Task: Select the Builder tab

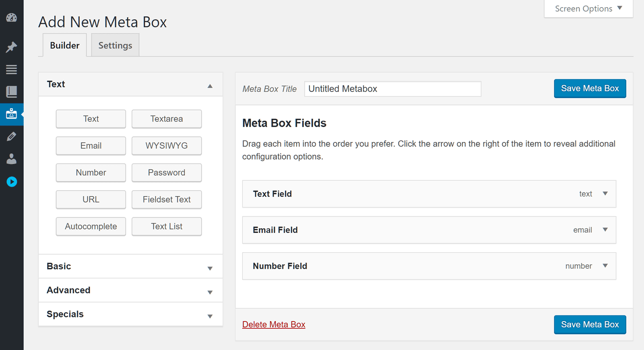Action: (64, 45)
